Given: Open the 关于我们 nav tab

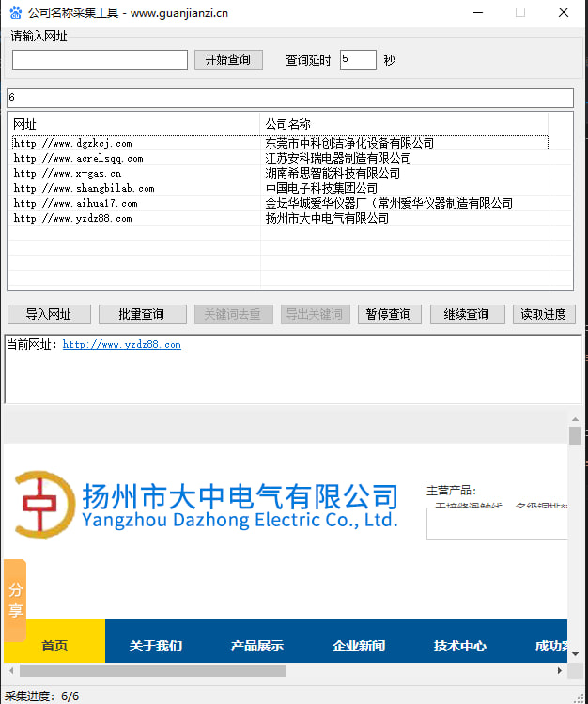Looking at the screenshot, I should click(x=156, y=646).
